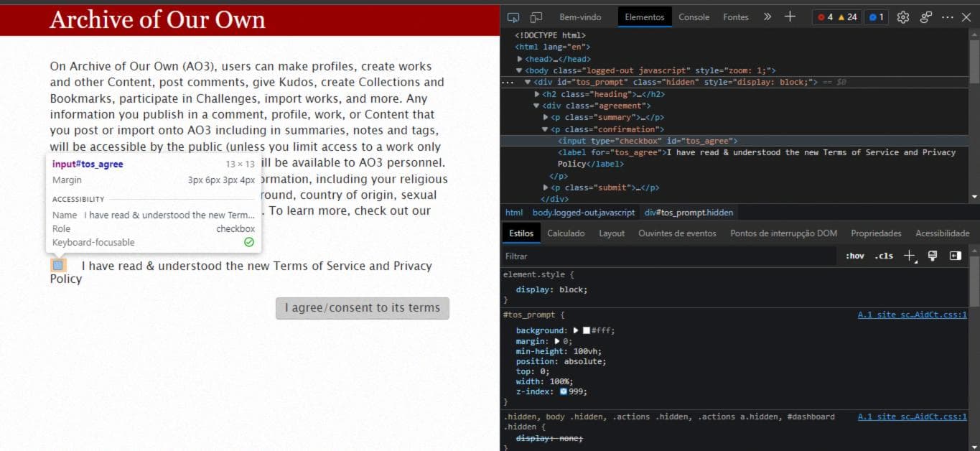Open the blue issues counter showing 1

click(x=876, y=17)
